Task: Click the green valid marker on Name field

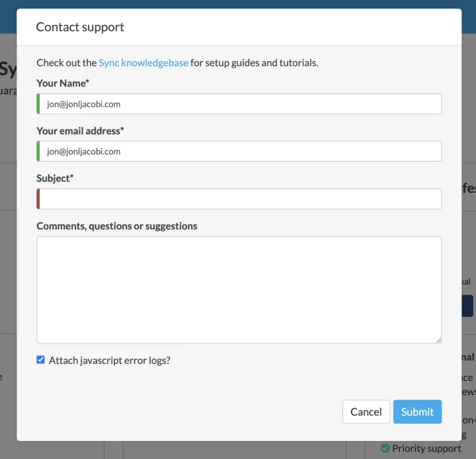Action: tap(38, 104)
